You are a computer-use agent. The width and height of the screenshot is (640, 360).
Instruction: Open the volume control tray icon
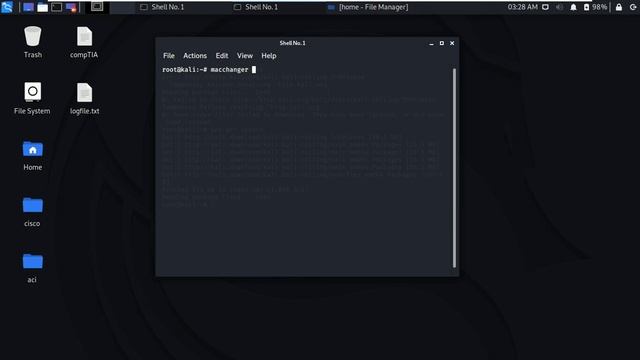click(559, 7)
